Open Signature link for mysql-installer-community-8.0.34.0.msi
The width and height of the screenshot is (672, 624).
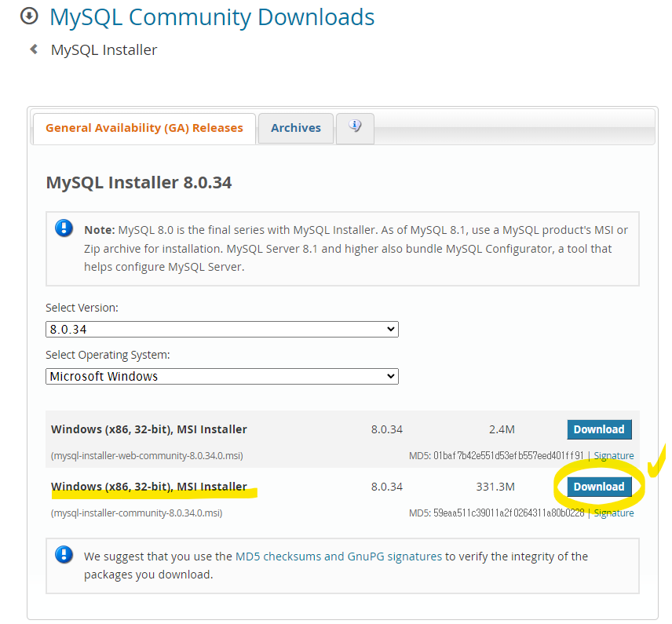tap(614, 513)
